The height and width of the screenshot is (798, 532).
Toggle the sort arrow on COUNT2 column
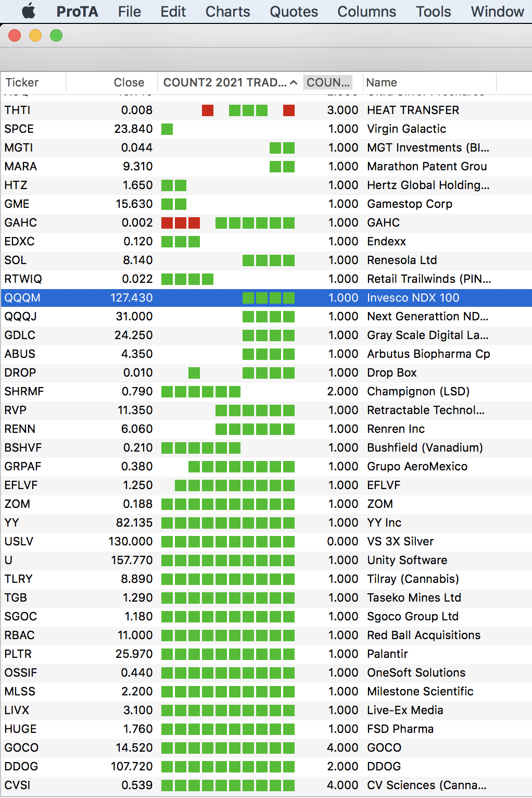pos(294,82)
